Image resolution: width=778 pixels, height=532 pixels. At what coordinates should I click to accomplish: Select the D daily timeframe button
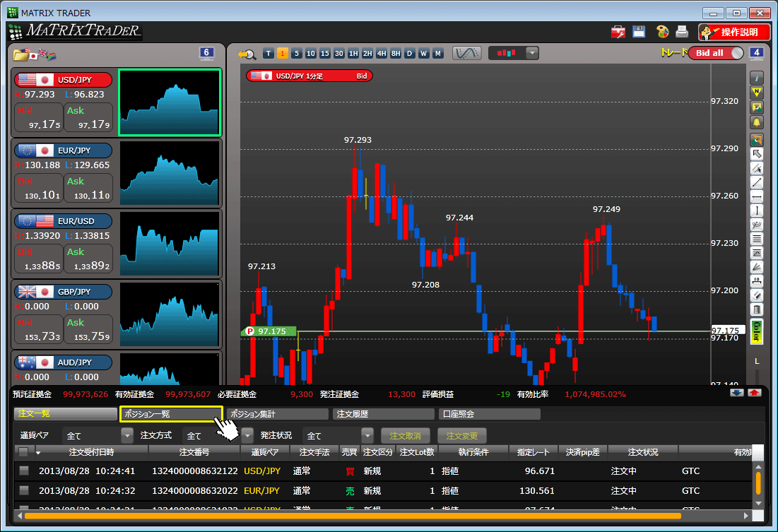pyautogui.click(x=409, y=53)
